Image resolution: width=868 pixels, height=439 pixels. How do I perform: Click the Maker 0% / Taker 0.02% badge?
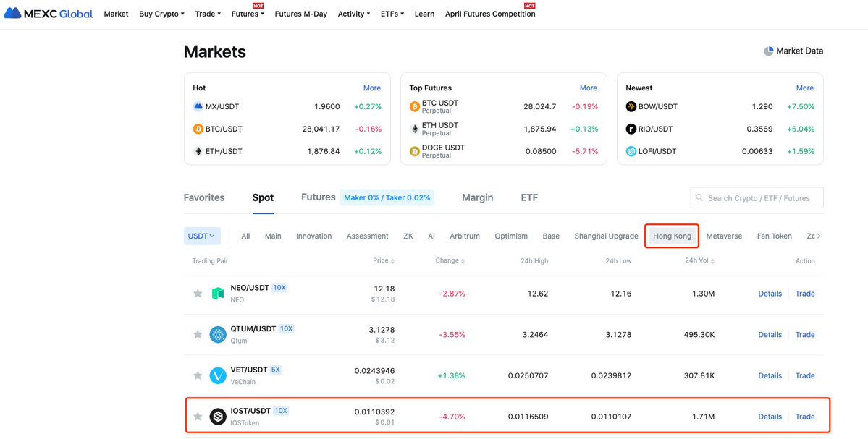(x=387, y=197)
